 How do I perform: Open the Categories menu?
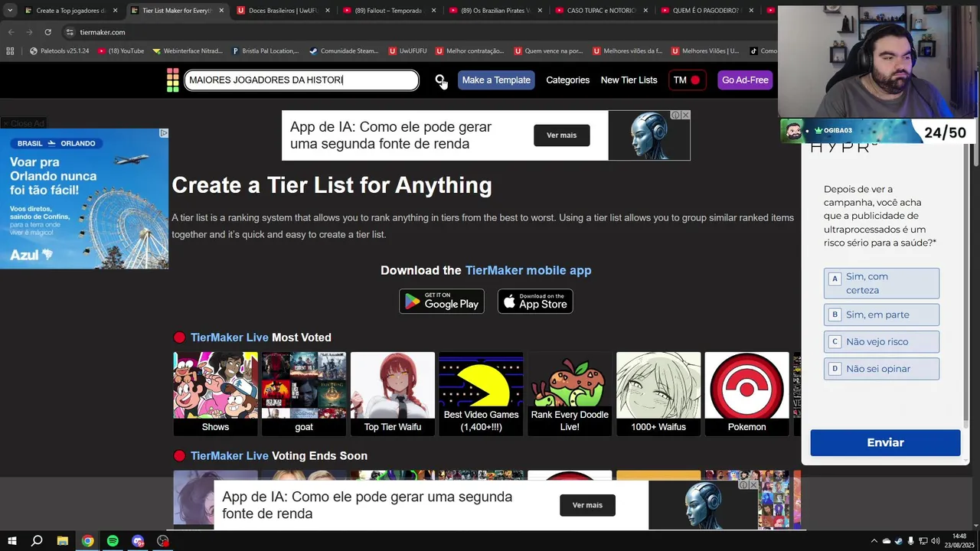point(567,80)
